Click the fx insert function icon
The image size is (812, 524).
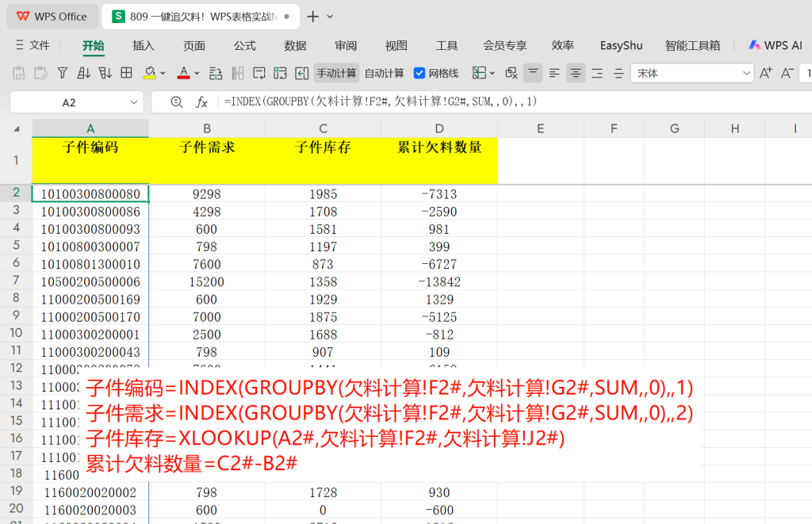click(x=201, y=102)
